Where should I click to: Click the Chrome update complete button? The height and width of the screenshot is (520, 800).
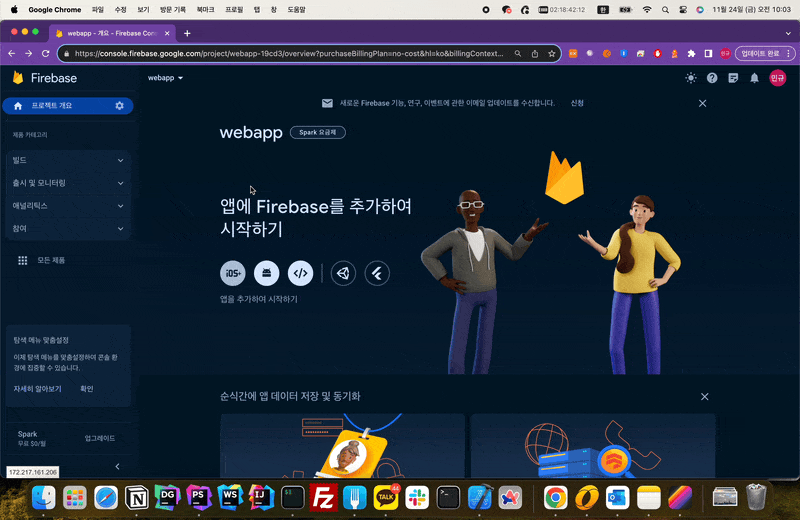click(760, 54)
